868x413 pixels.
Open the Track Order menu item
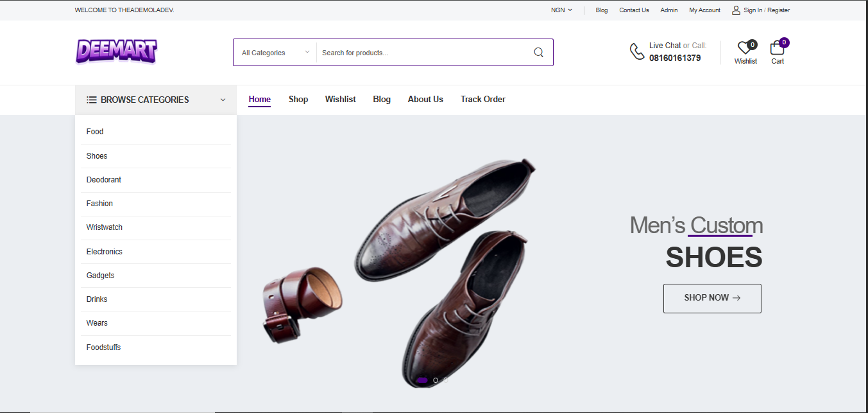[483, 99]
